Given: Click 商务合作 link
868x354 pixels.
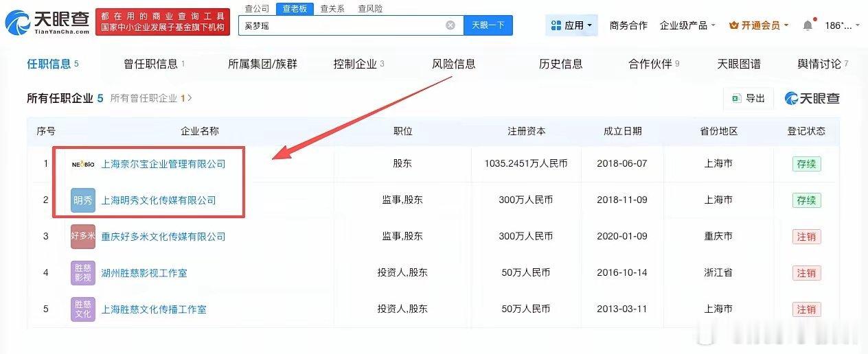Looking at the screenshot, I should (x=628, y=25).
